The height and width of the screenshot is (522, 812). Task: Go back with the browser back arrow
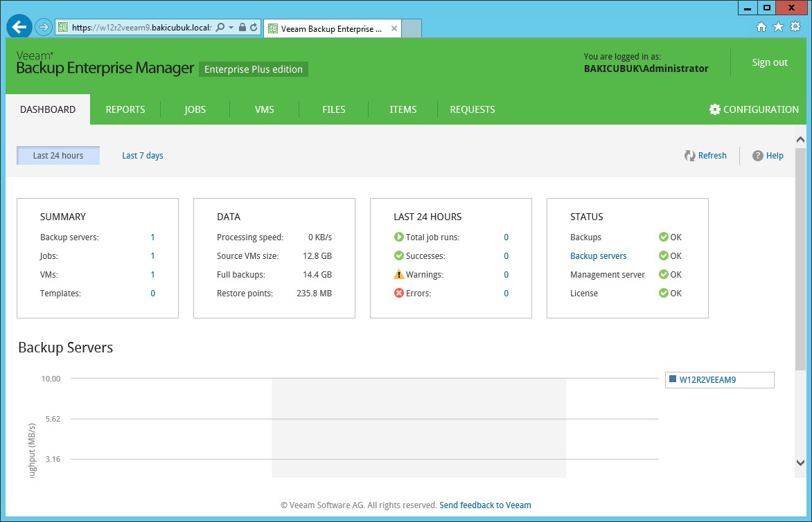[x=19, y=27]
